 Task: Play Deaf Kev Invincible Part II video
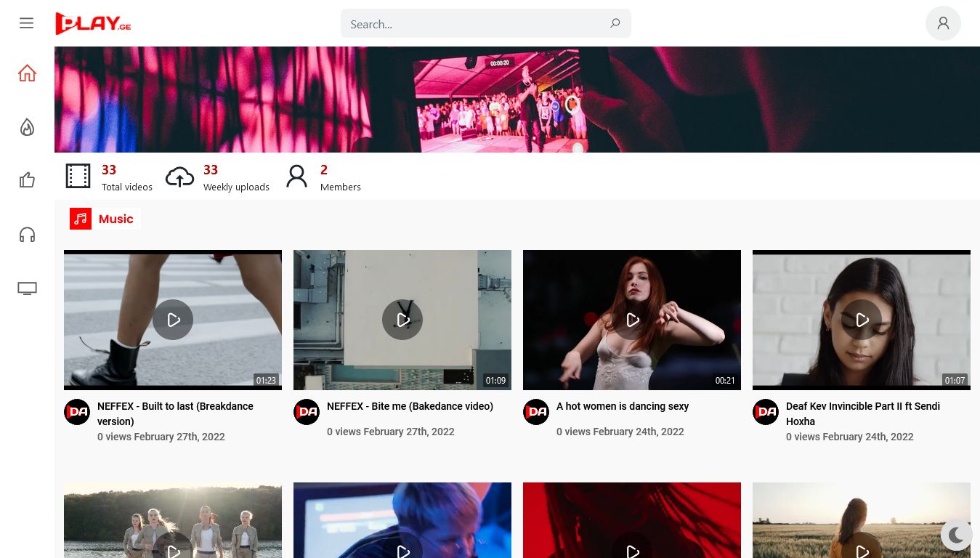tap(862, 320)
